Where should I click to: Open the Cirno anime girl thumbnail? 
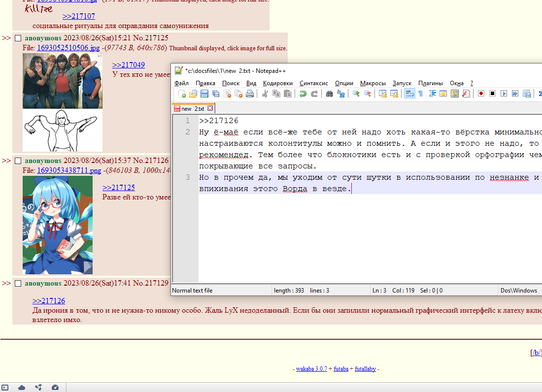pos(58,225)
